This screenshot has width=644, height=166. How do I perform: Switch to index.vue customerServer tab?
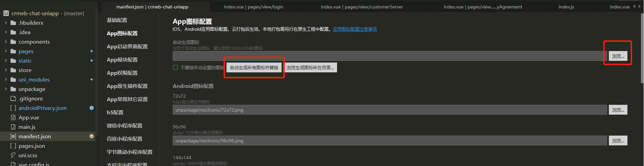click(362, 7)
